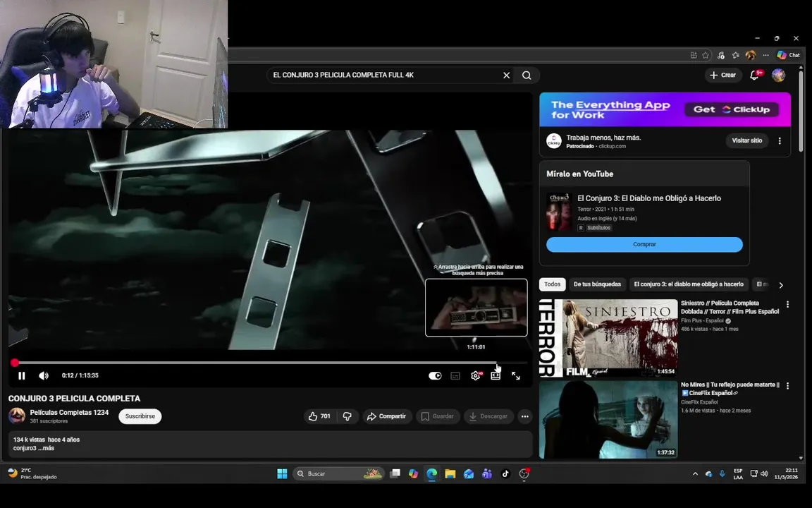Image resolution: width=812 pixels, height=508 pixels.
Task: Open the Edge profile avatar
Action: pos(751,55)
